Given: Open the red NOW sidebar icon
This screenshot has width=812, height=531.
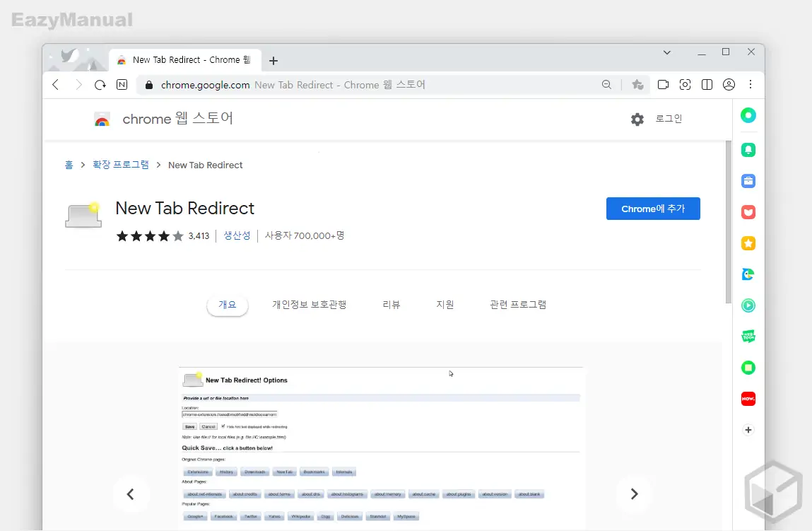Looking at the screenshot, I should point(748,398).
